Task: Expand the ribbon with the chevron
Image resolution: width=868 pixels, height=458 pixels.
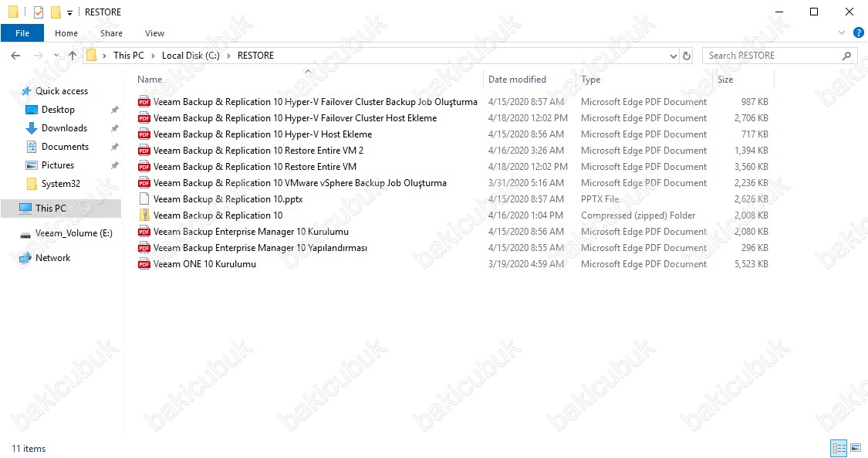Action: tap(842, 32)
